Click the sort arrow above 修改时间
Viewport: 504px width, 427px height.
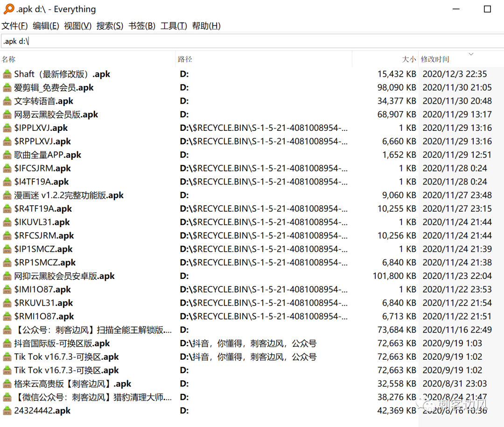coord(471,54)
